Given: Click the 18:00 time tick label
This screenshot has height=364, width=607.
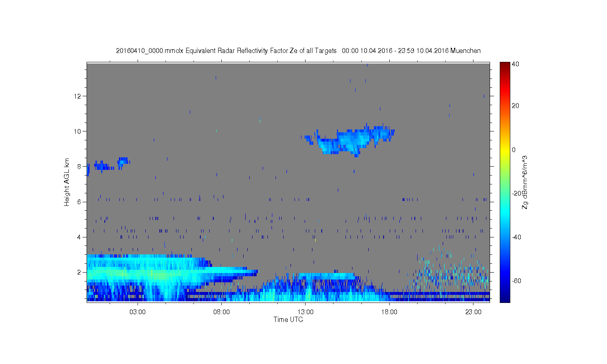Looking at the screenshot, I should point(389,312).
